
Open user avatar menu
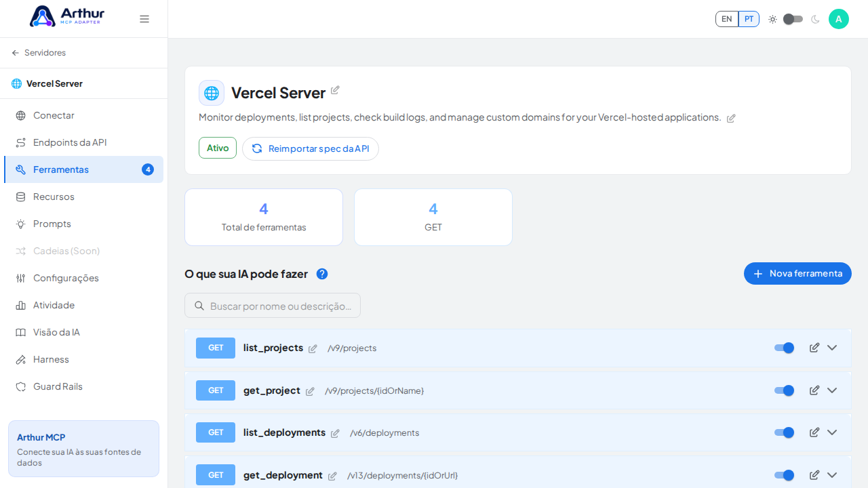(x=839, y=19)
